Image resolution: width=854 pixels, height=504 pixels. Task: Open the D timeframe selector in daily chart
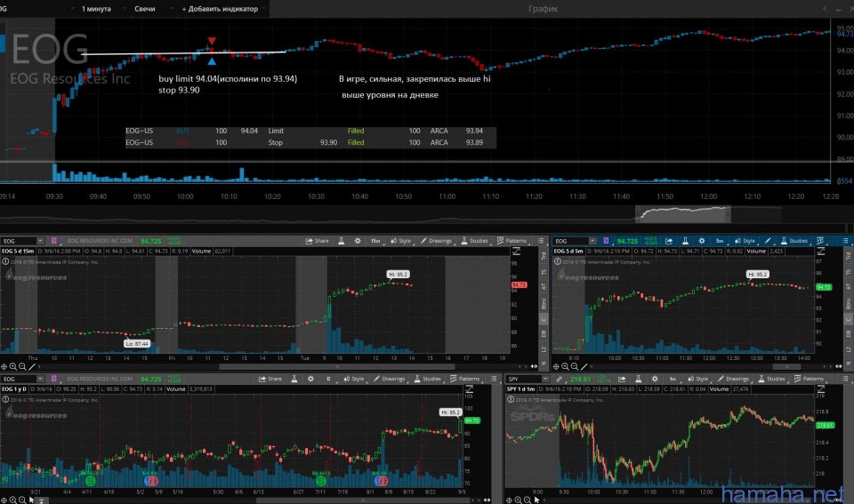click(x=328, y=379)
